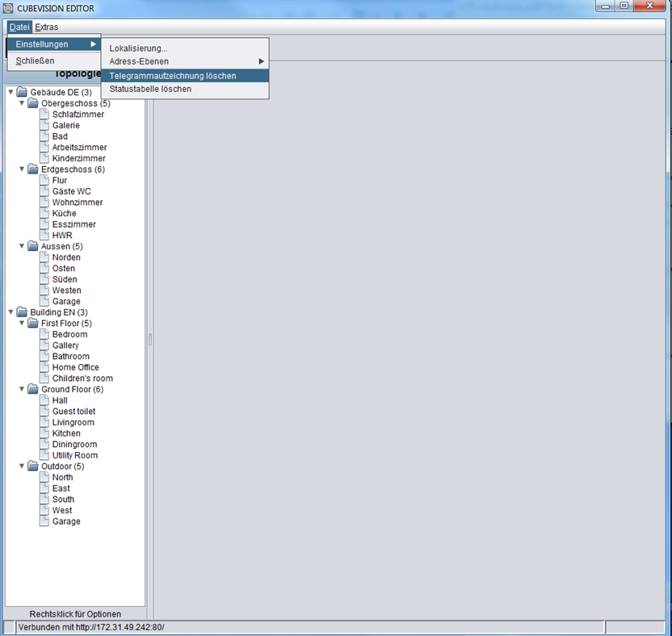672x636 pixels.
Task: Click the Outdoor folder icon
Action: point(33,466)
